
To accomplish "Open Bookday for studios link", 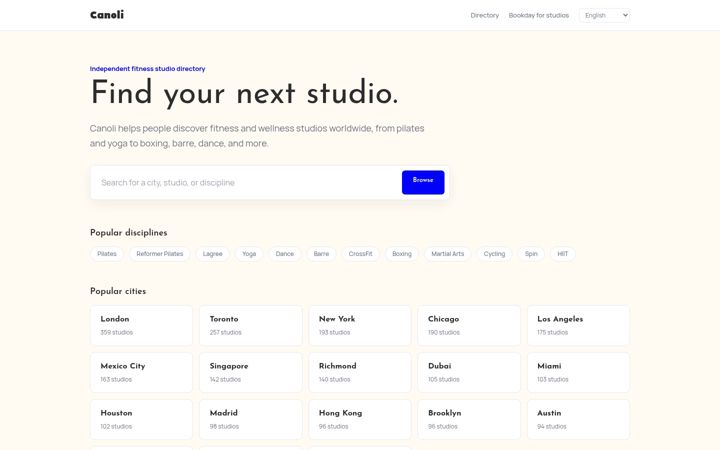I will click(539, 15).
